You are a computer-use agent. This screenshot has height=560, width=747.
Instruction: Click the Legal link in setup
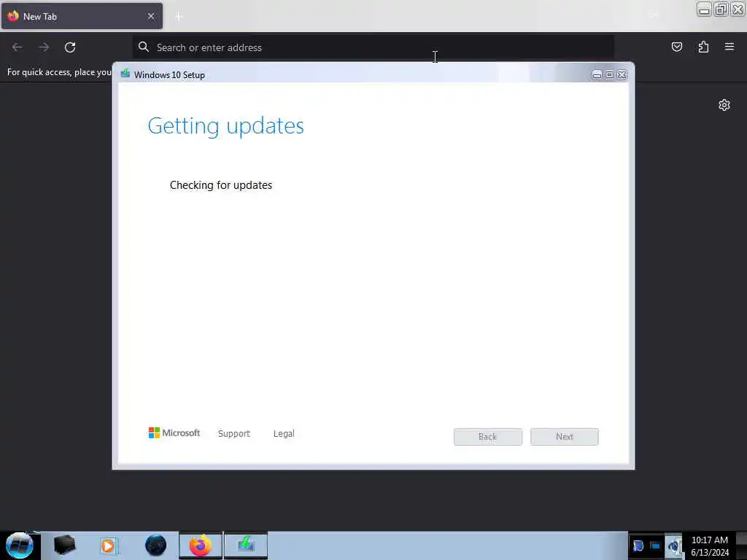[x=284, y=434]
